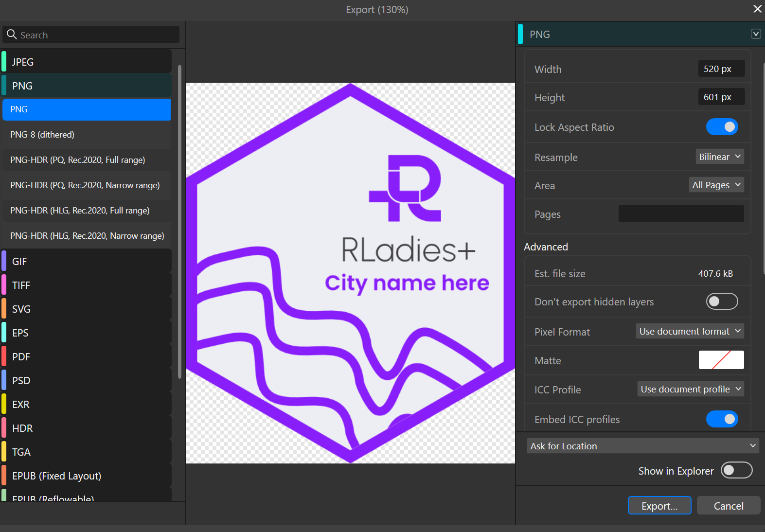Click the RLadies+ logo export preview

pyautogui.click(x=350, y=273)
